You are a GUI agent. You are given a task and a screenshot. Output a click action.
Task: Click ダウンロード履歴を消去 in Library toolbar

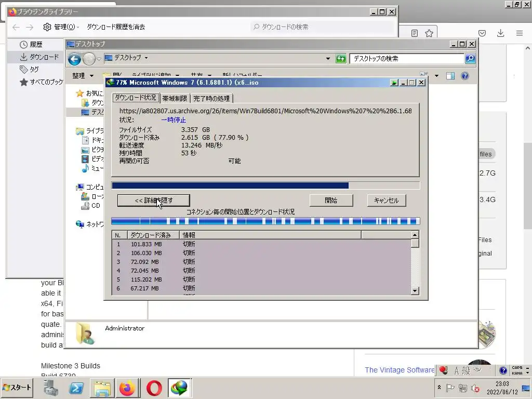[116, 27]
